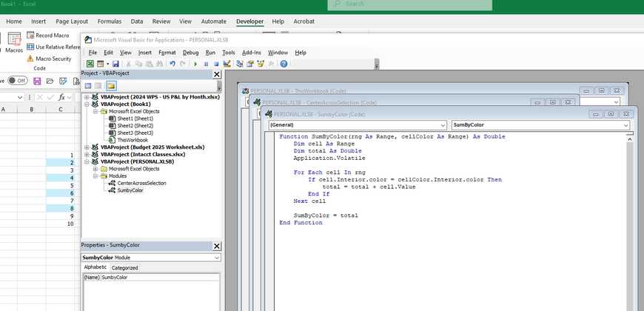Open the Tools menu in VBA editor

[229, 53]
